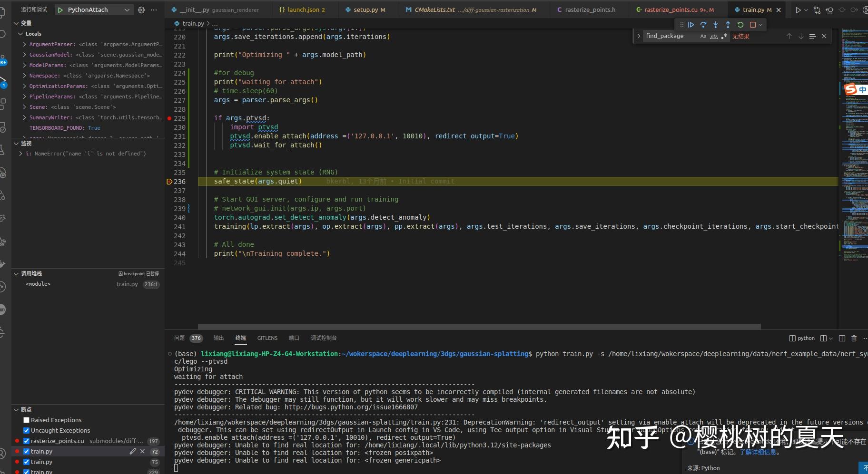Screen dimensions: 868x474
Task: Disable the Uncaught Exceptions checkbox
Action: coord(27,430)
